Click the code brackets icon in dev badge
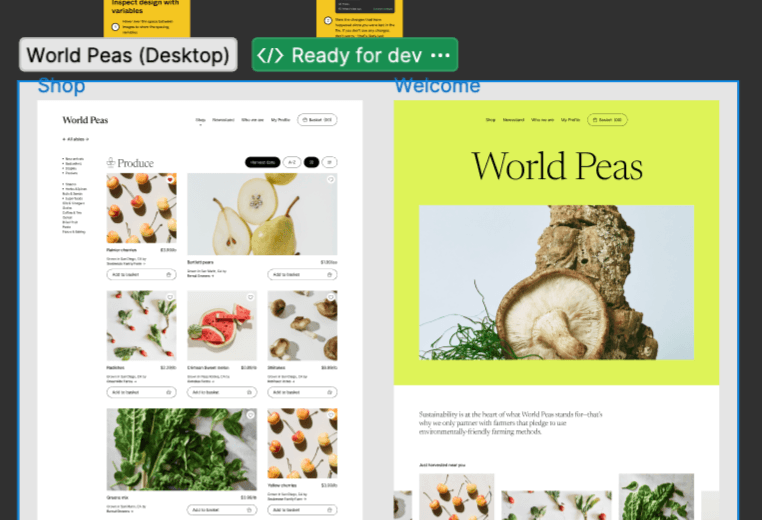The height and width of the screenshot is (520, 762). tap(271, 55)
